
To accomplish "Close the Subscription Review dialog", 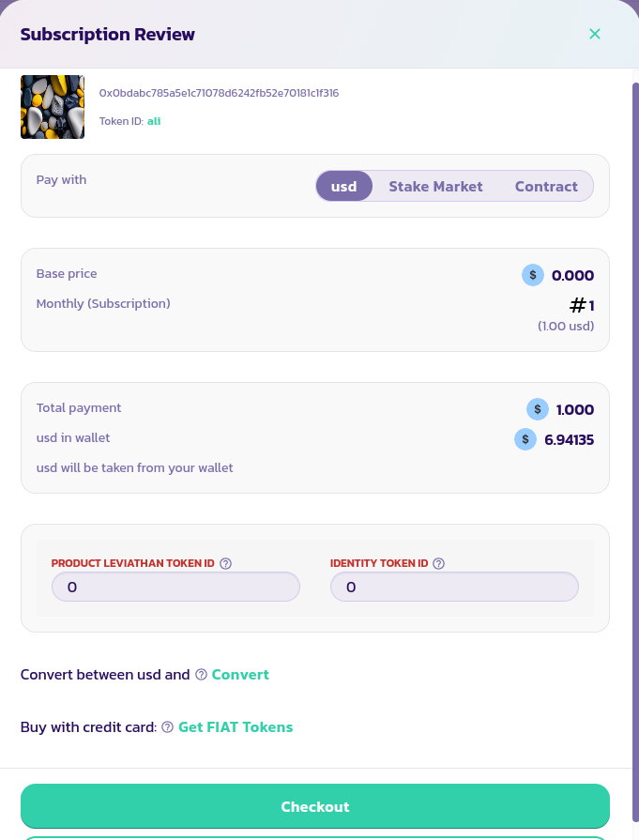I will (594, 34).
